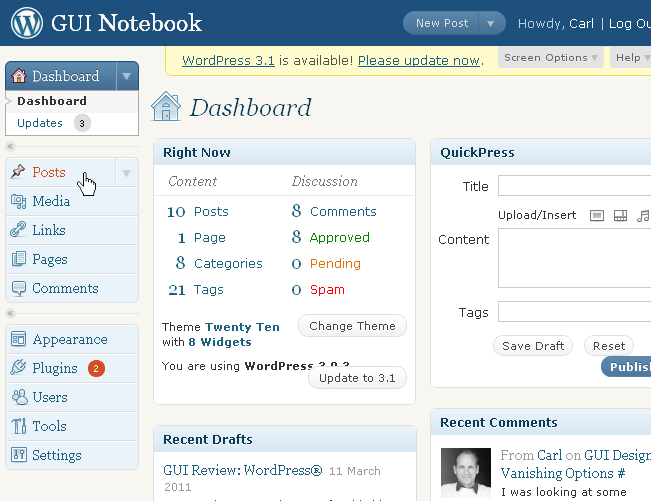Click the Change Theme button
The image size is (651, 501).
tap(352, 326)
